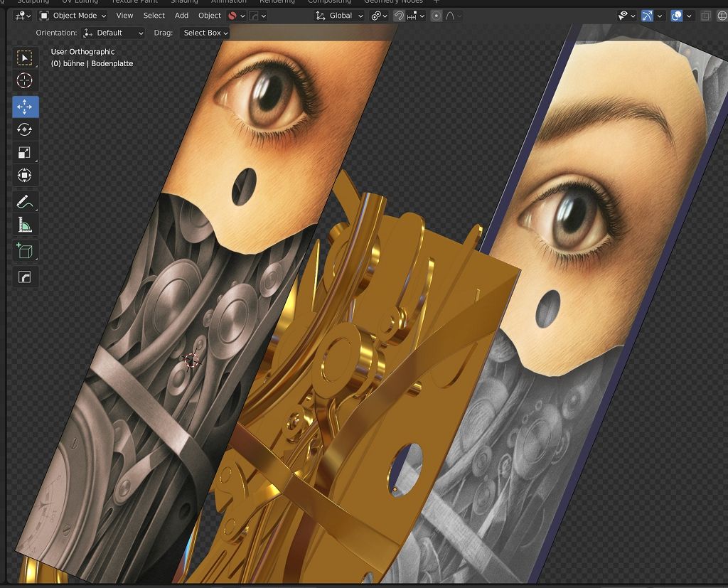The height and width of the screenshot is (588, 728).
Task: Select the Measure tool
Action: pos(25,225)
